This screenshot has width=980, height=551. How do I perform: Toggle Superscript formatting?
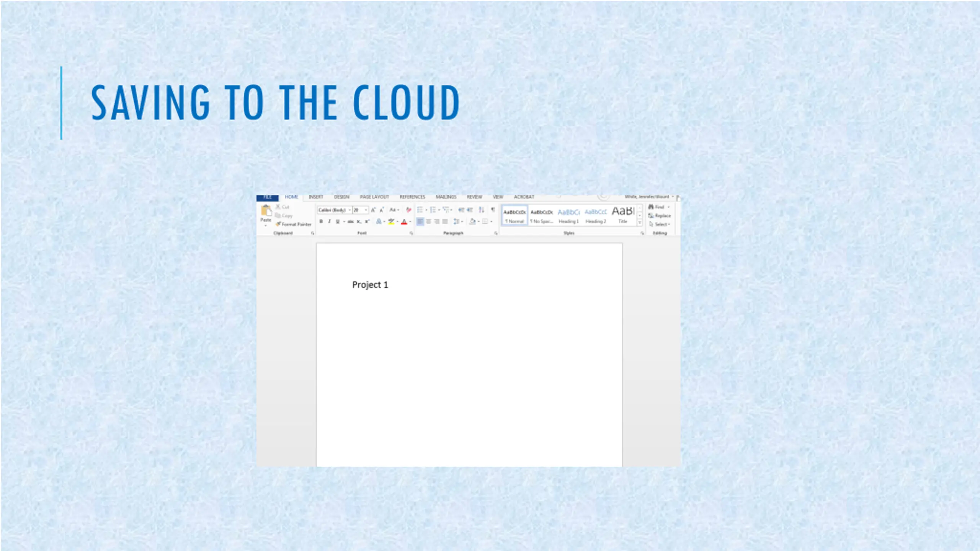pos(367,222)
